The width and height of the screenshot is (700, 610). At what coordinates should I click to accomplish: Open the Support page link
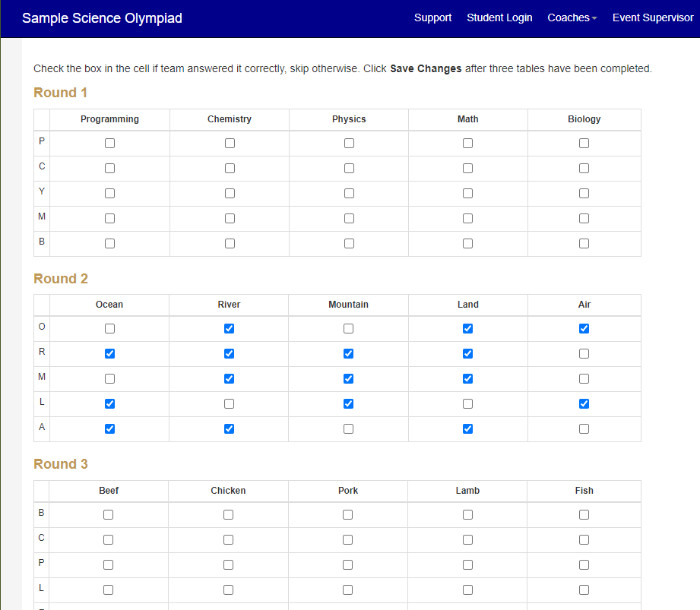(x=432, y=17)
